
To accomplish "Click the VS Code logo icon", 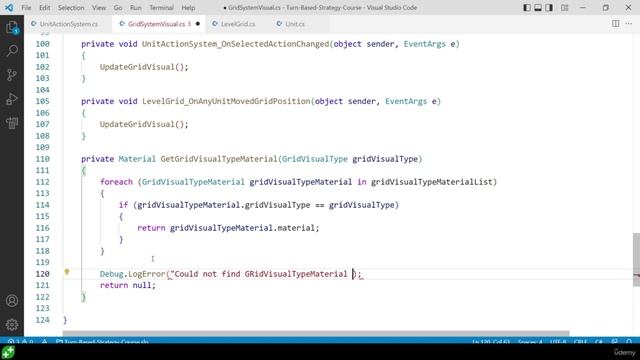I will [x=9, y=7].
